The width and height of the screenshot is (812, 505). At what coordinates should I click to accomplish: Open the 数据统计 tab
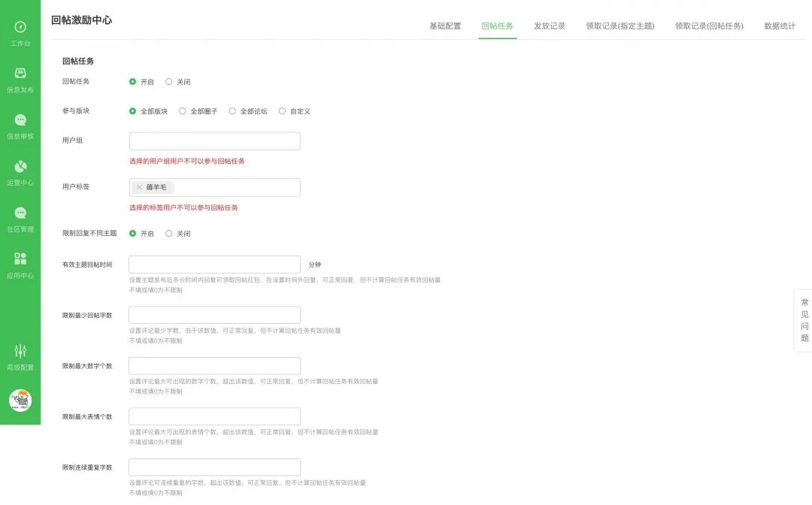780,25
